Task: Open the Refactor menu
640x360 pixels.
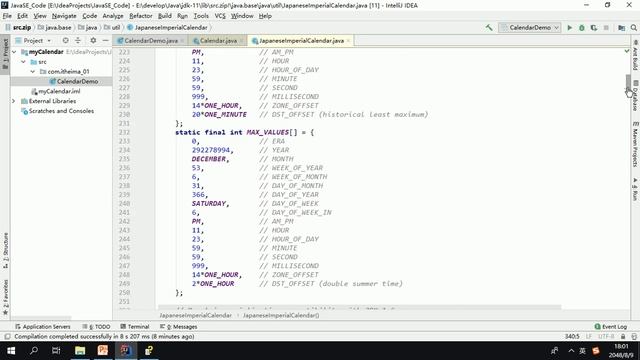Action: click(141, 16)
